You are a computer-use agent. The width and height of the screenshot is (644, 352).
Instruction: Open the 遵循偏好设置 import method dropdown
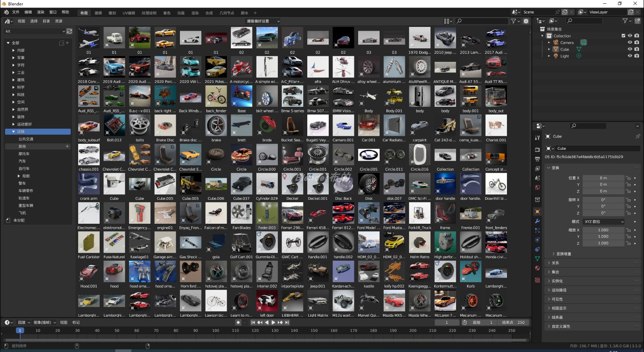tap(263, 21)
